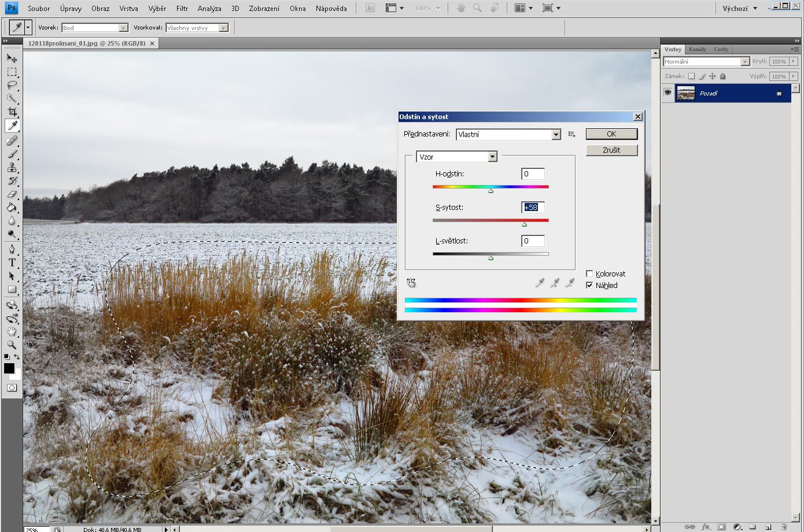Viewport: 804px width, 532px height.
Task: Hide the Pozadí layer visibility
Action: pos(668,93)
